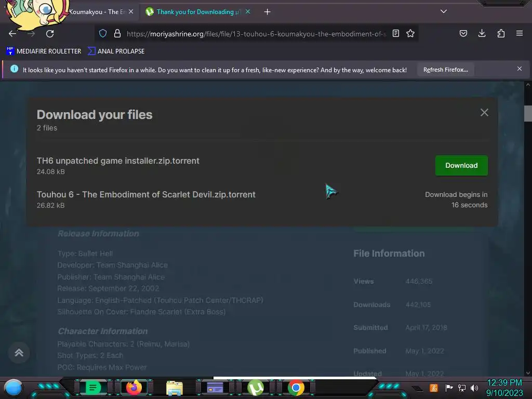Select Touhou 6 Embodiment of Scarlet Devil filename
This screenshot has width=532, height=399.
(x=146, y=194)
